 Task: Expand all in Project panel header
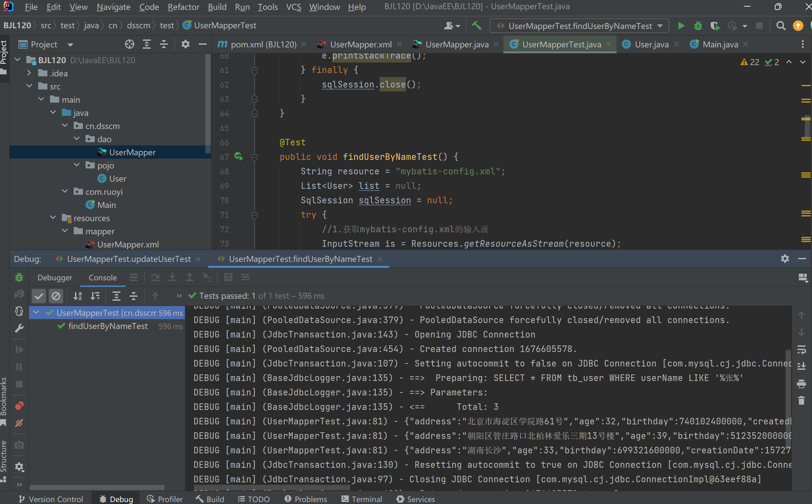147,44
